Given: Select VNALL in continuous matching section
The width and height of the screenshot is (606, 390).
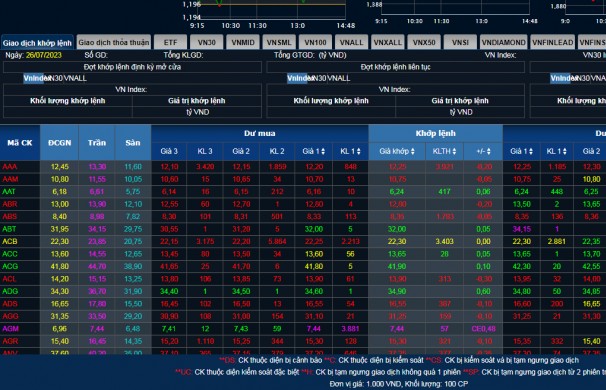Looking at the screenshot, I should [x=339, y=78].
